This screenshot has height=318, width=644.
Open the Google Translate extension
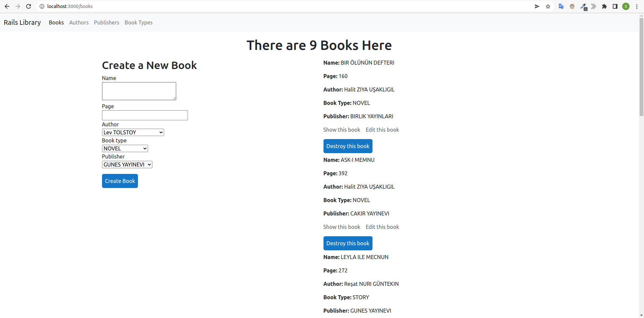tap(561, 6)
